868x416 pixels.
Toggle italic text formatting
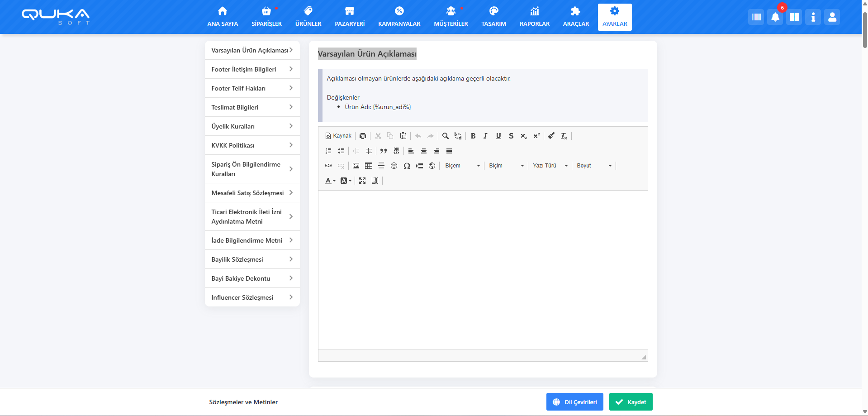(x=485, y=136)
